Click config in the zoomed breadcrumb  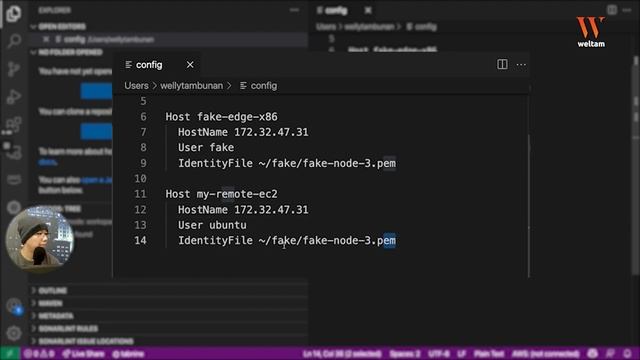[263, 86]
